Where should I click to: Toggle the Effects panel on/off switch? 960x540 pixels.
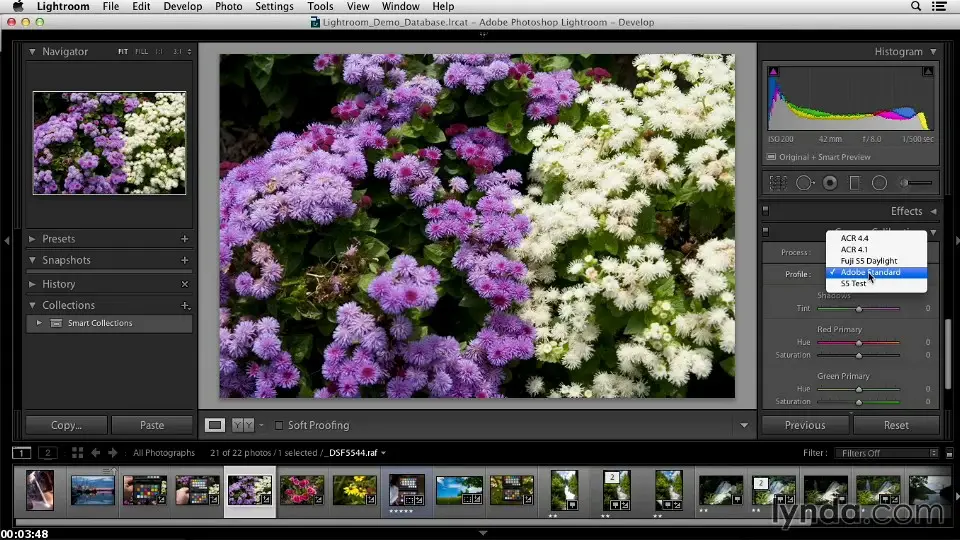point(766,211)
